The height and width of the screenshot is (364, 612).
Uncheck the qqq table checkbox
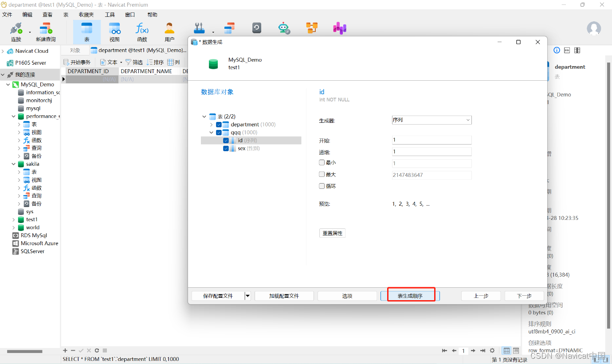coord(219,133)
